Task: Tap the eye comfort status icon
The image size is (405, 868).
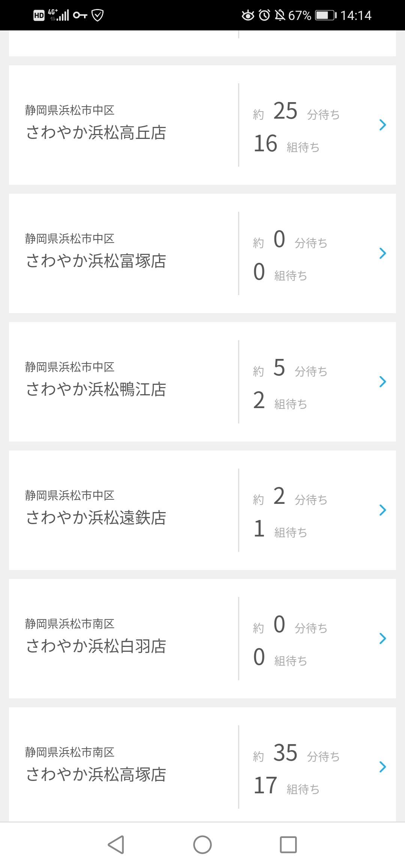Action: click(247, 15)
